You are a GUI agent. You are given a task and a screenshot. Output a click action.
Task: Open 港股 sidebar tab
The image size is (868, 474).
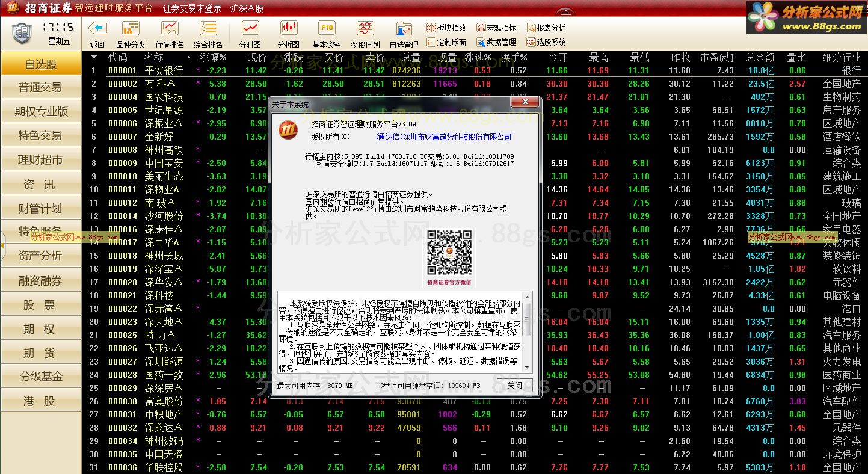[41, 401]
